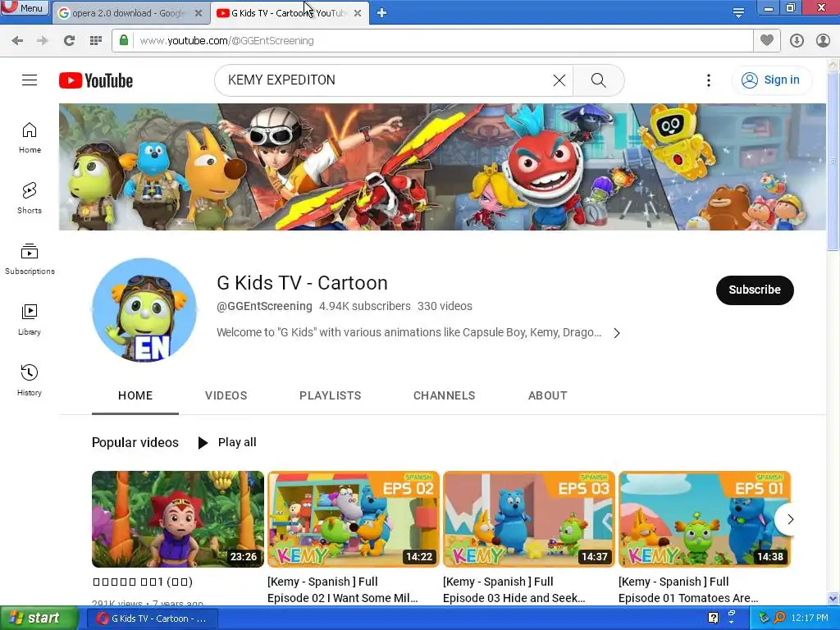Open a new browser tab with plus icon
The width and height of the screenshot is (840, 630).
pyautogui.click(x=381, y=13)
